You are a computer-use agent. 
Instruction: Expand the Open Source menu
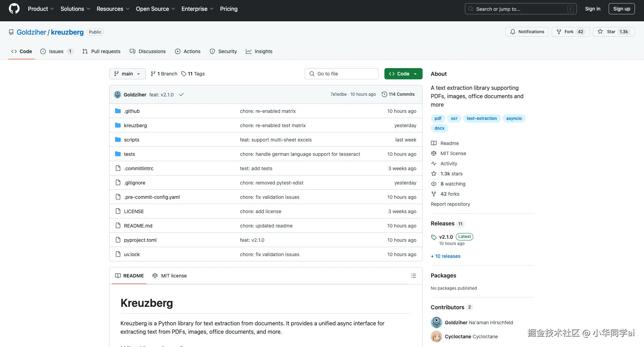155,9
